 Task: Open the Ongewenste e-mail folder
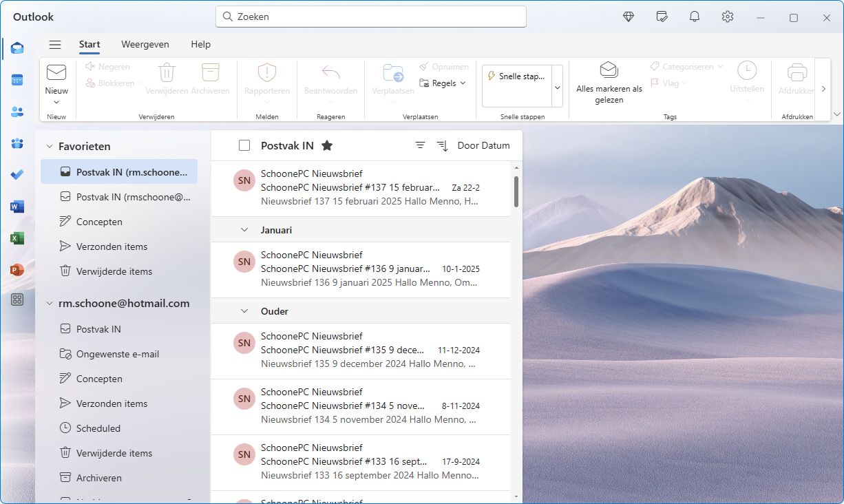119,354
